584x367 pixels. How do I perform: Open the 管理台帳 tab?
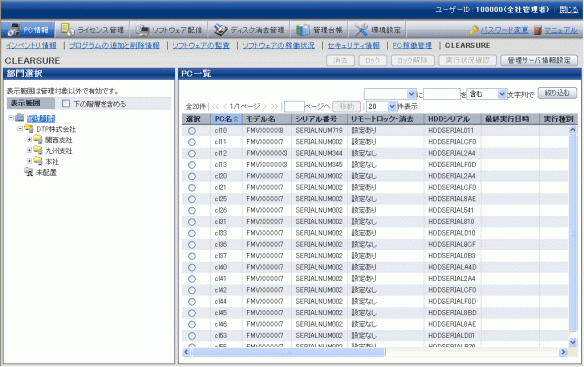pyautogui.click(x=319, y=30)
